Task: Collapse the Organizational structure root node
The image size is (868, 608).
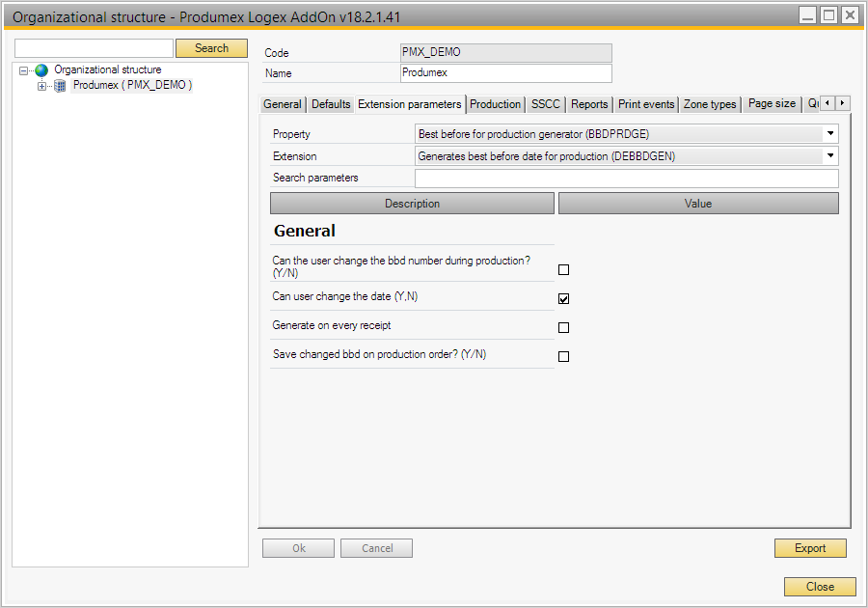Action: pos(24,70)
